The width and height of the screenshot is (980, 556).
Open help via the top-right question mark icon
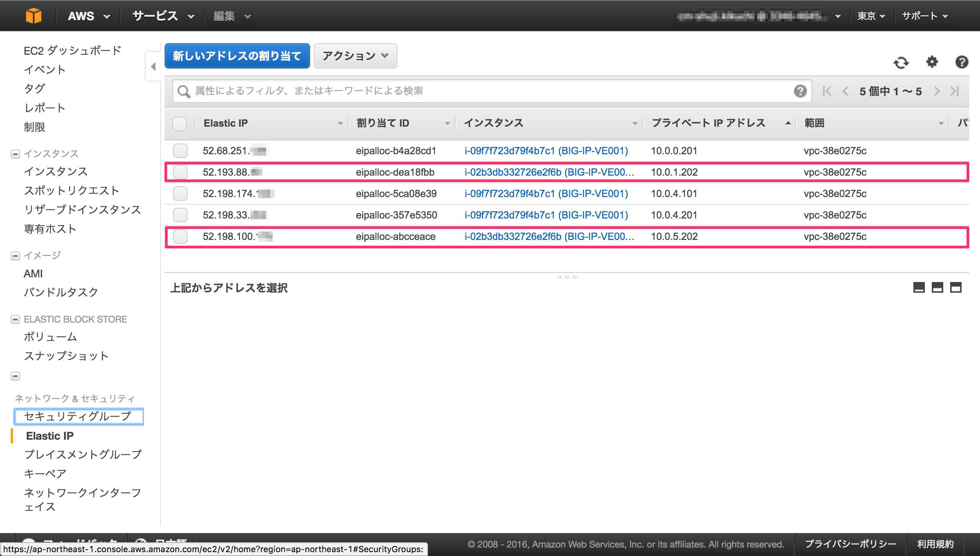[x=962, y=62]
